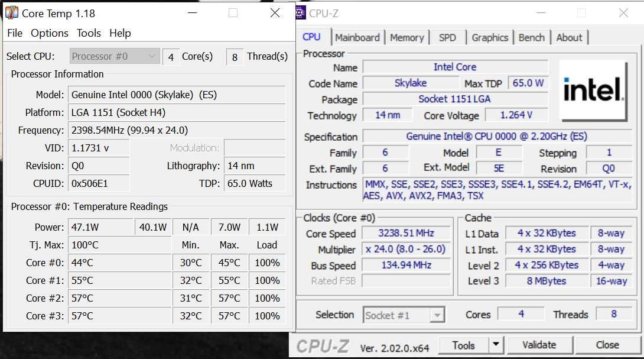Click the Frequency value 2398.54MHz
Screen dimensions: 644x359
(x=177, y=130)
